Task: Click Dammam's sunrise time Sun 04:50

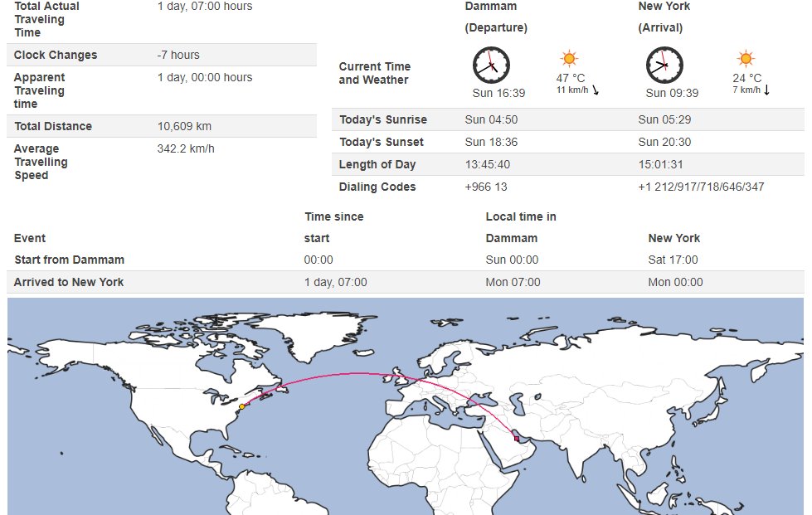Action: pyautogui.click(x=491, y=119)
